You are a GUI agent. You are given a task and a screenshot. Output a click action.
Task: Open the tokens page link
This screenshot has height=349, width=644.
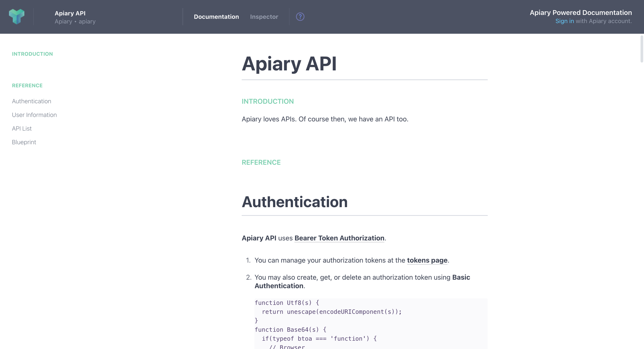(427, 260)
